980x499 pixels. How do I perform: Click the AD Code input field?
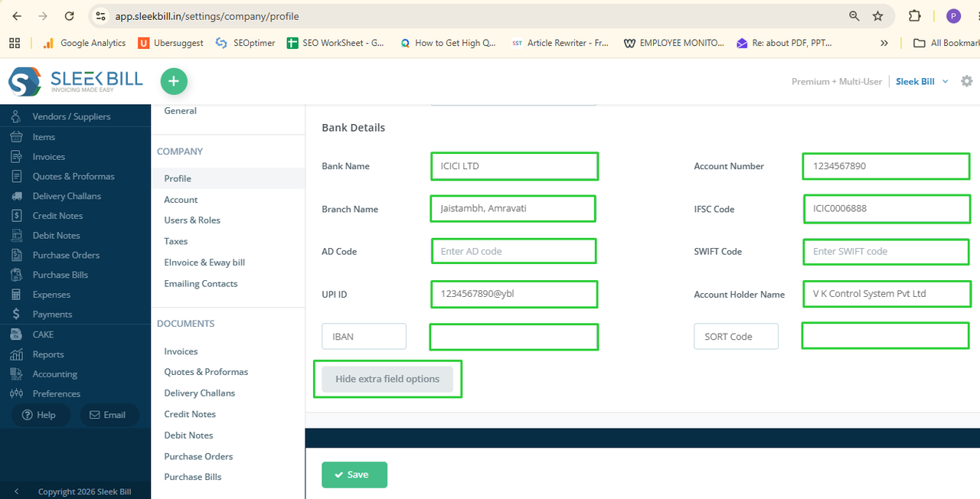pyautogui.click(x=514, y=251)
